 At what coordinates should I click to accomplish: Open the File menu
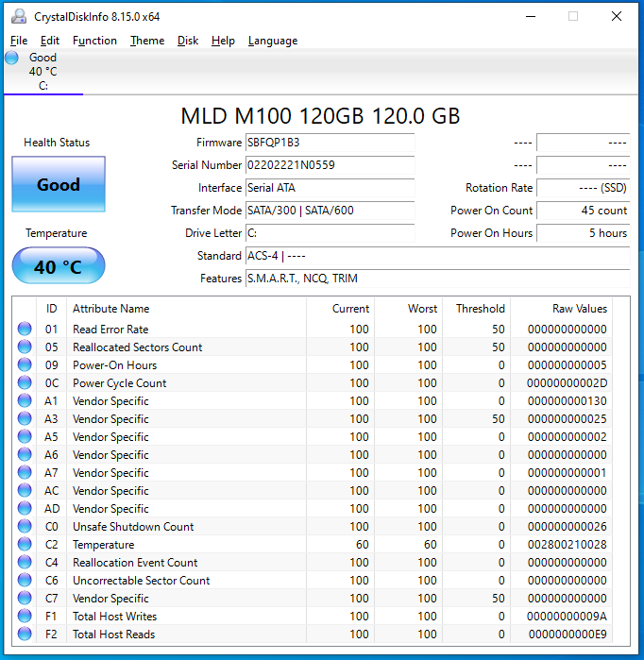(19, 41)
